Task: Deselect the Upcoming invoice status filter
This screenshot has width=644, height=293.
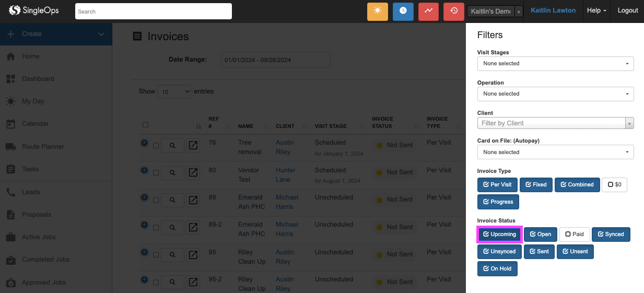Action: coord(499,235)
